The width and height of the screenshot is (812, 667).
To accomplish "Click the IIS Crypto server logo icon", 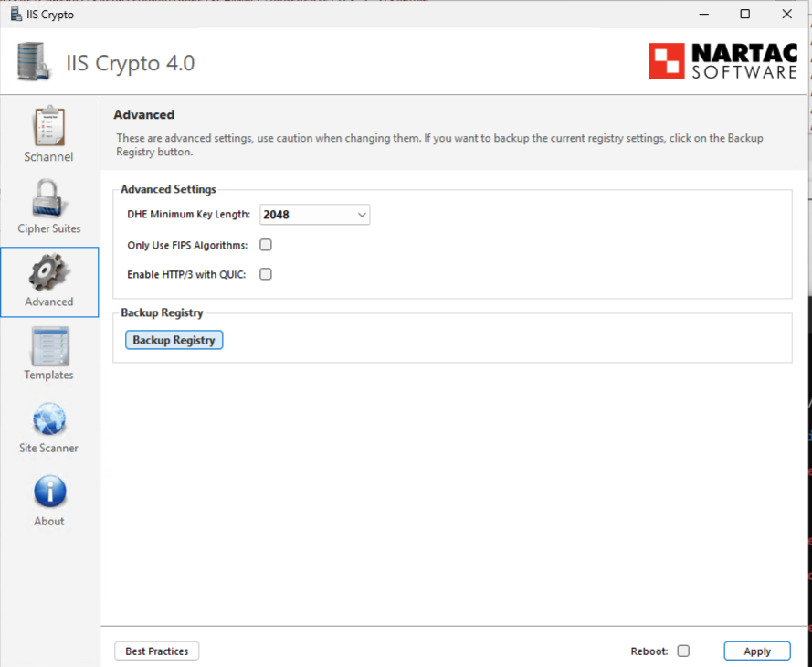I will (x=35, y=62).
